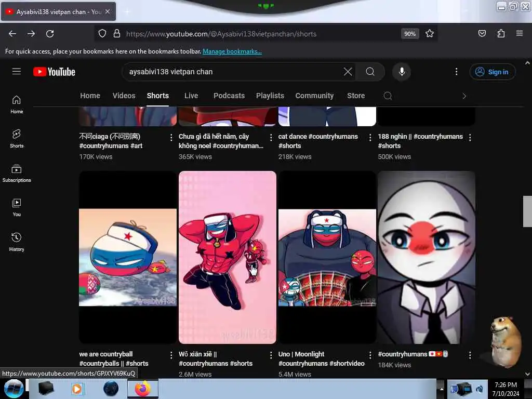Open the media player taskbar icon

[77, 389]
